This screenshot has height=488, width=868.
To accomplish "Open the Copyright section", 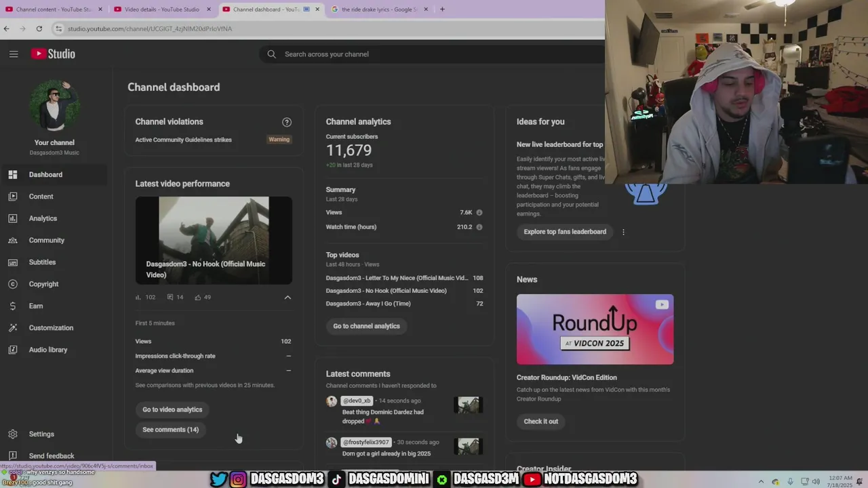I will pyautogui.click(x=54, y=284).
